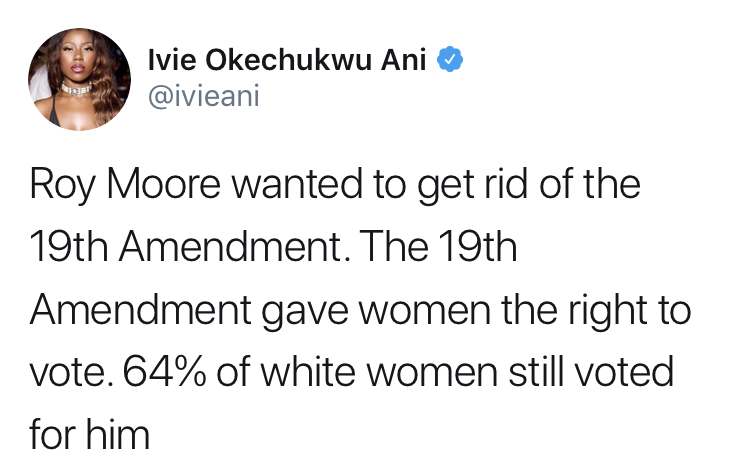Click the closing words "for him"
This screenshot has height=463, width=732.
tap(89, 436)
